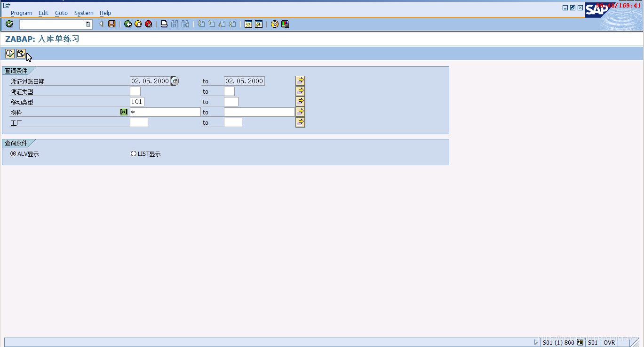The height and width of the screenshot is (347, 644).
Task: Click the green selection option icon beside 物料
Action: coord(124,112)
